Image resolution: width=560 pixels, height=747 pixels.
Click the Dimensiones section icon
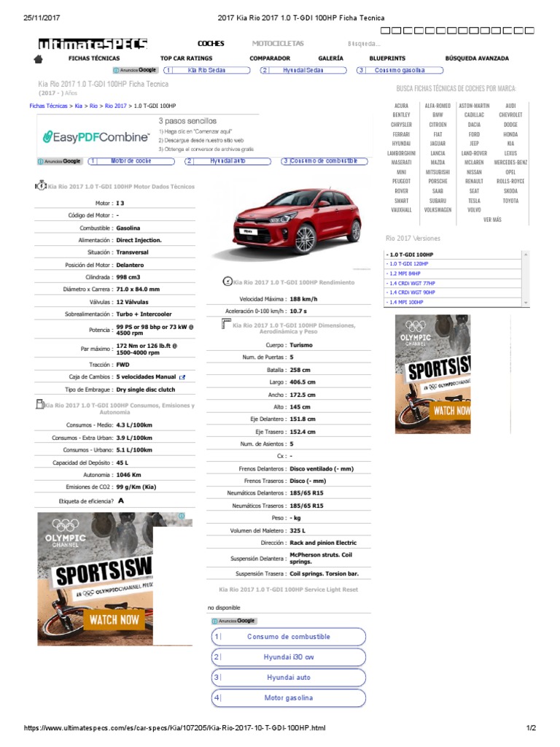226,325
